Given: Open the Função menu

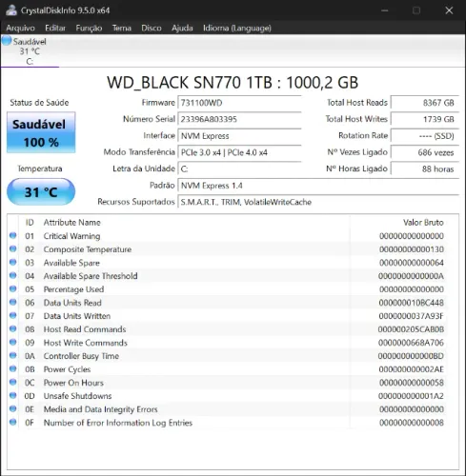Looking at the screenshot, I should click(89, 29).
